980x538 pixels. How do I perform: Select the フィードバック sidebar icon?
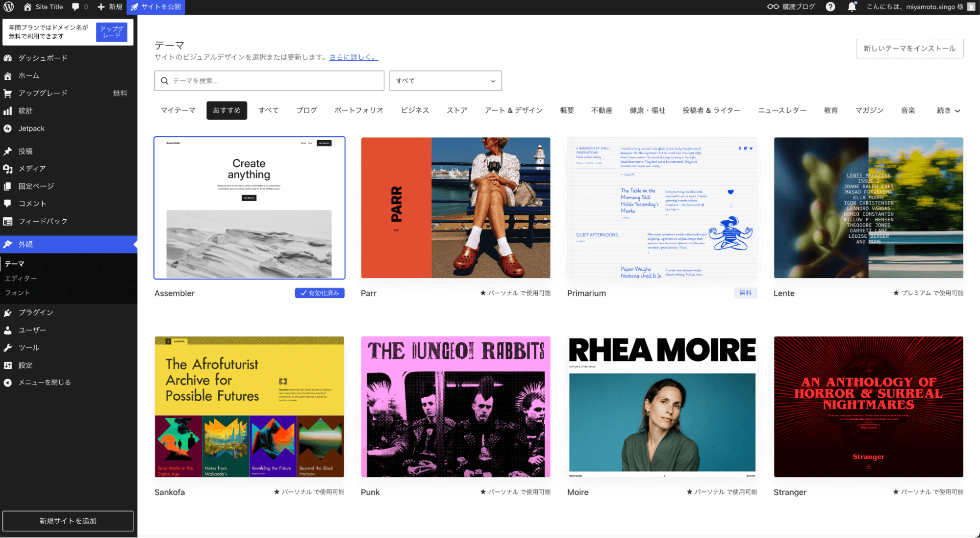[x=8, y=221]
